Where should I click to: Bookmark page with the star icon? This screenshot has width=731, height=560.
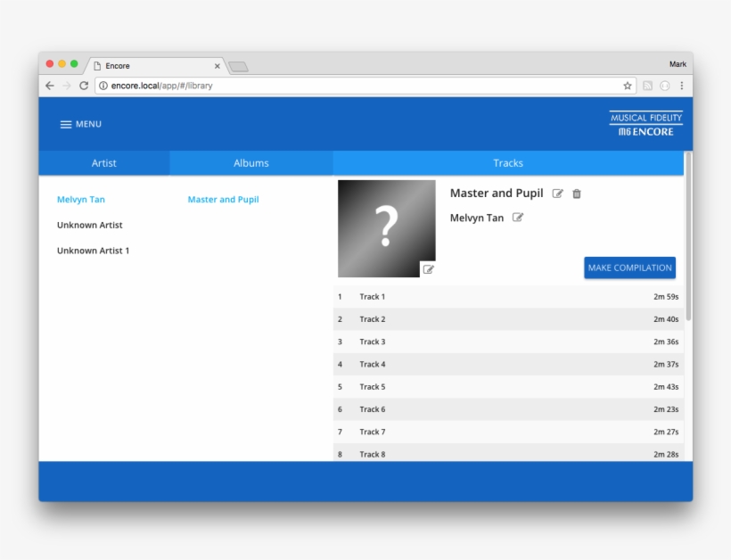[x=628, y=86]
